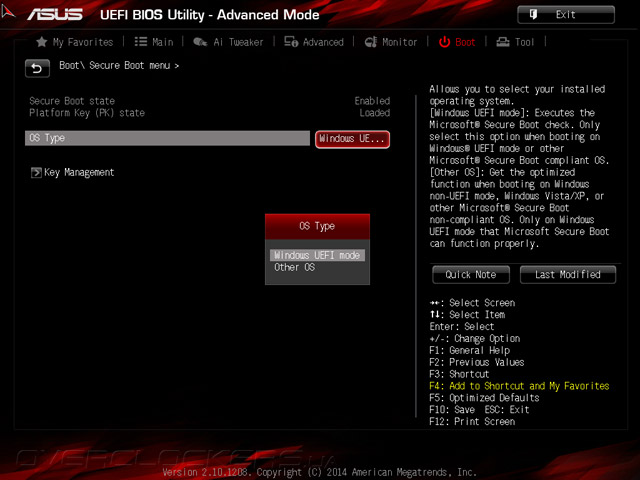Click the Advanced tab icon
Screen dimensions: 640x480
(291, 42)
